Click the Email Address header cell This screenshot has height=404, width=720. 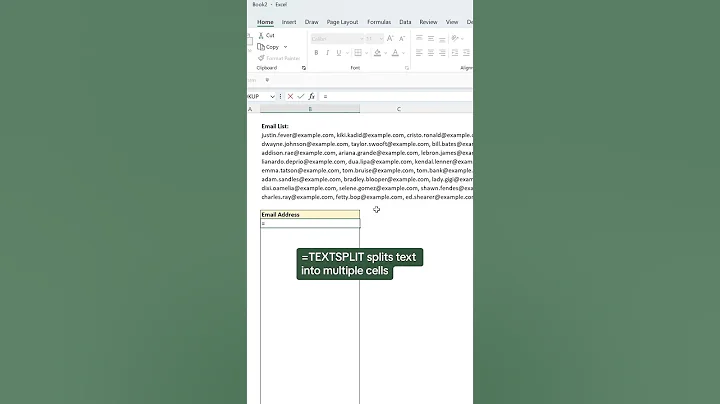(x=310, y=214)
